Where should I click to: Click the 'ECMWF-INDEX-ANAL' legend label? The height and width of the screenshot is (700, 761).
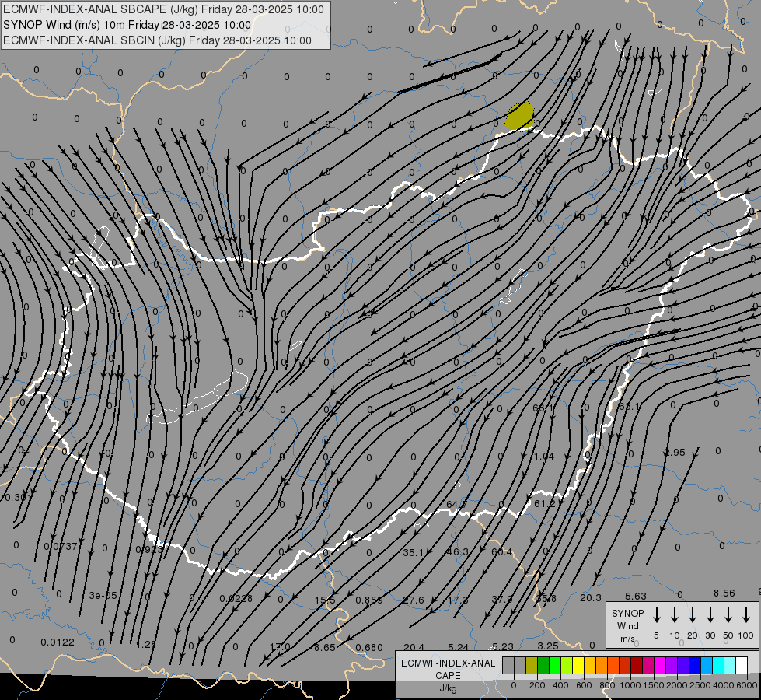coord(448,663)
